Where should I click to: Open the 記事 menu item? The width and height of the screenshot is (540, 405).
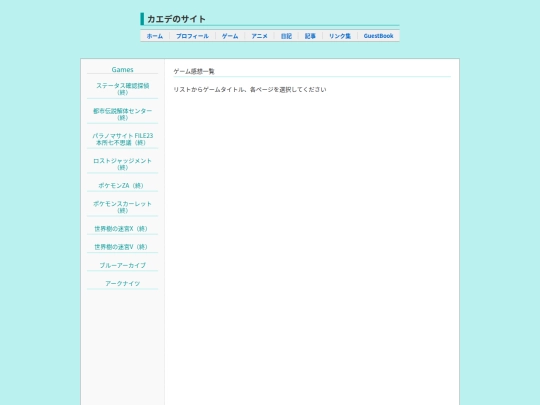coord(310,36)
